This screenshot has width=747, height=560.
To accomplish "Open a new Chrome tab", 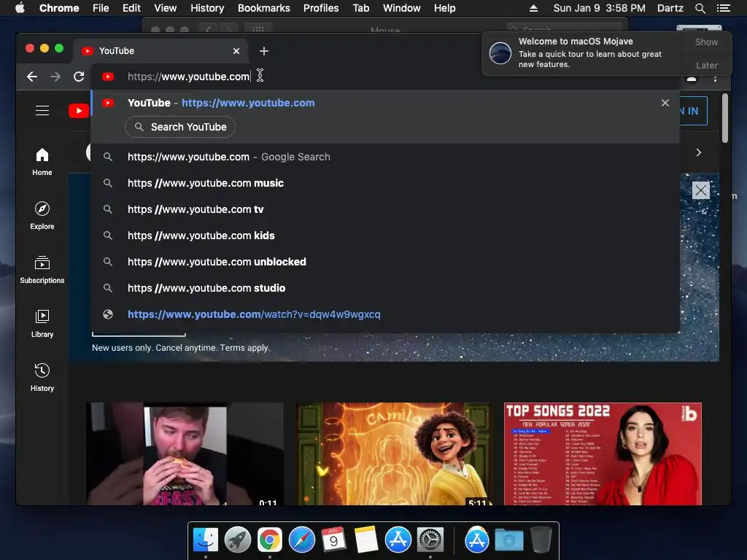I will tap(264, 51).
